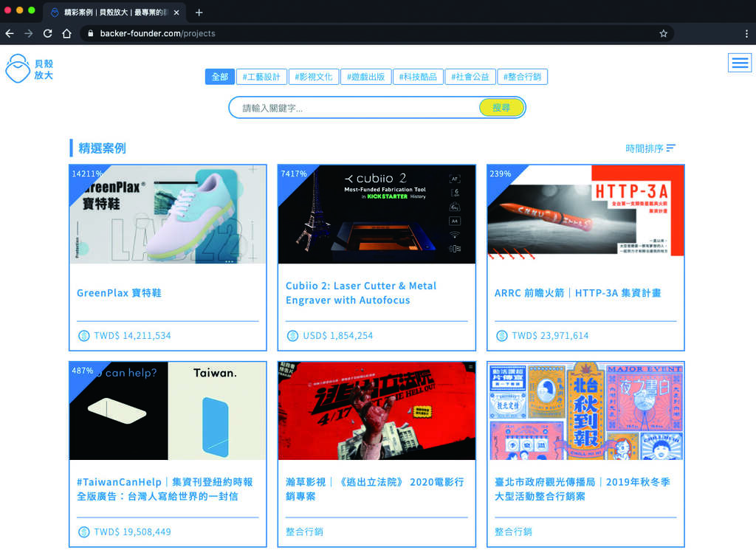The image size is (756, 550).
Task: Click the yellow 搜尋 search button
Action: [501, 108]
